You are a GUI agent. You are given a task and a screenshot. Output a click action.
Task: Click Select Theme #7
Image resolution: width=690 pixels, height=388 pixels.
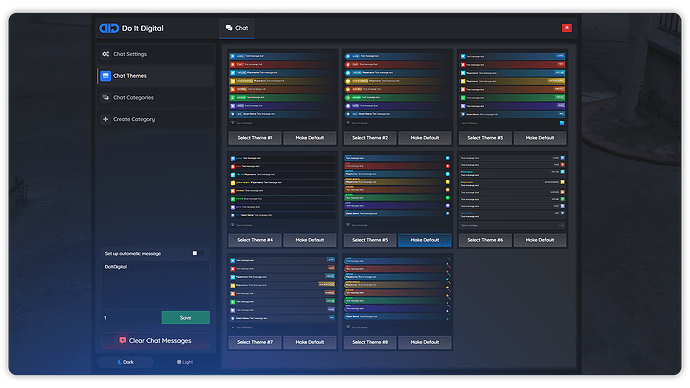point(255,342)
